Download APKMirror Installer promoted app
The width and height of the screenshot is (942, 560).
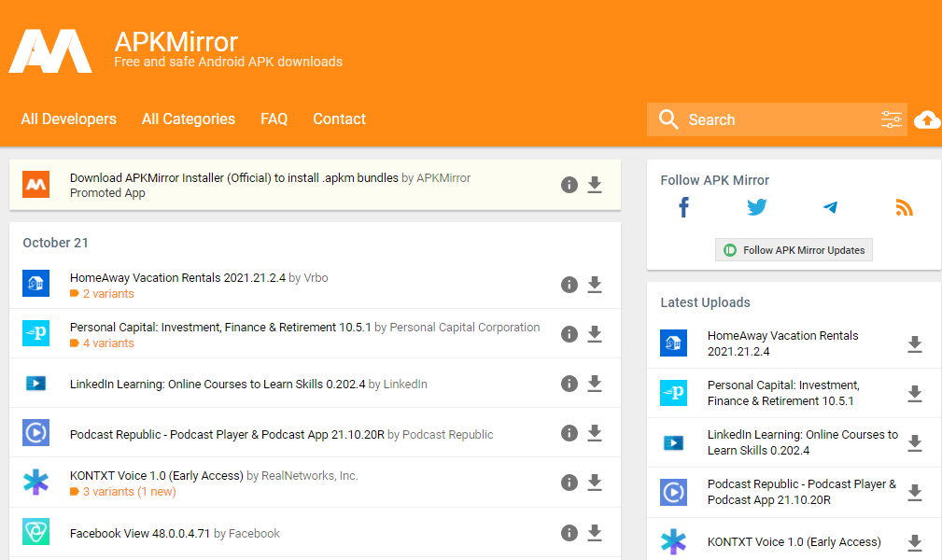point(595,185)
